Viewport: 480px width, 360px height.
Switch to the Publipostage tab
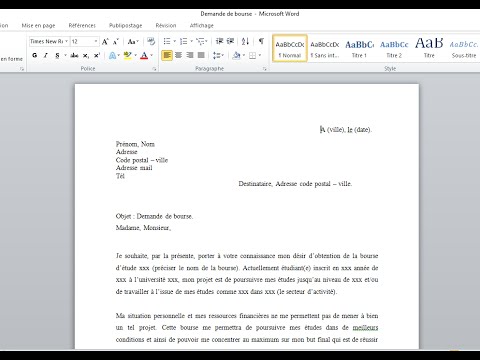point(126,25)
